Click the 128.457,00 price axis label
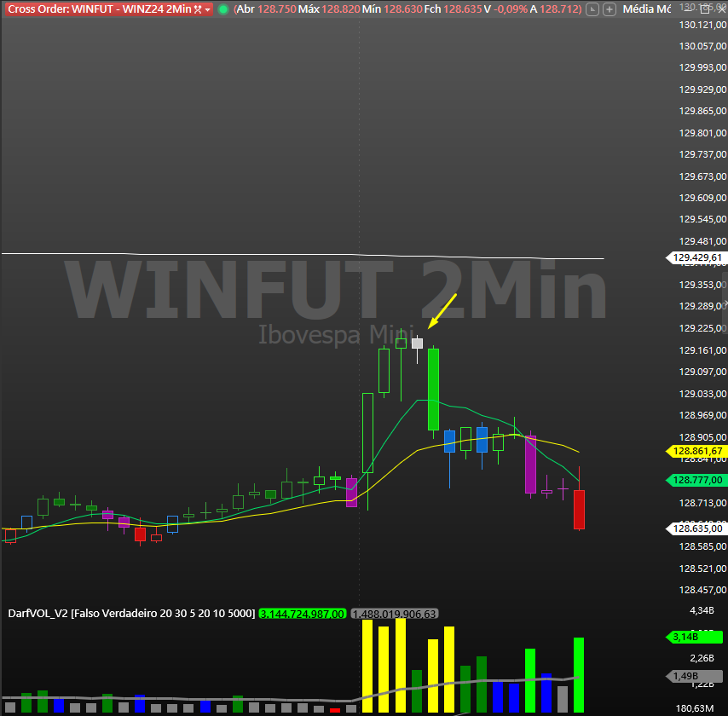 click(x=702, y=590)
